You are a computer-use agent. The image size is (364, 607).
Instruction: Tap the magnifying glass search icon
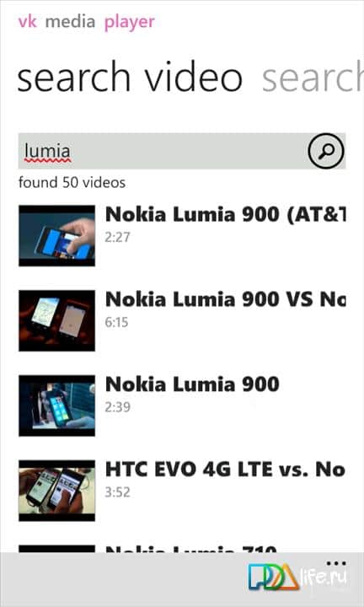point(326,151)
